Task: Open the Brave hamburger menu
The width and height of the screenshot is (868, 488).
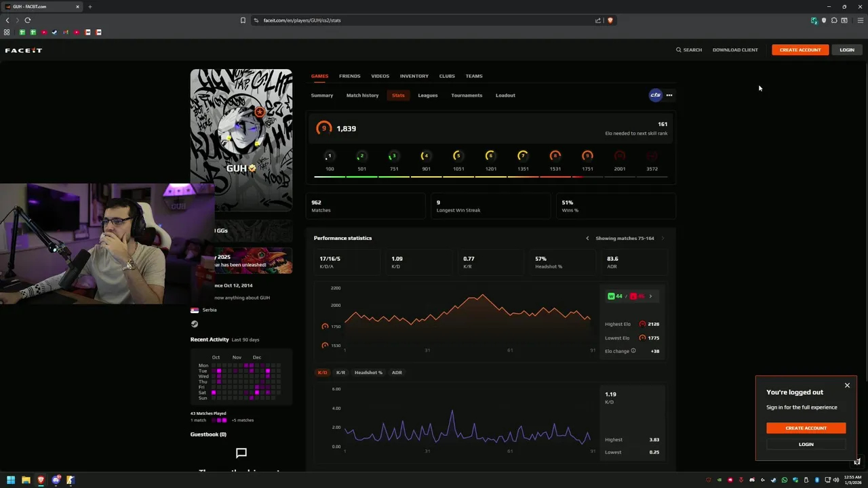Action: click(x=861, y=20)
